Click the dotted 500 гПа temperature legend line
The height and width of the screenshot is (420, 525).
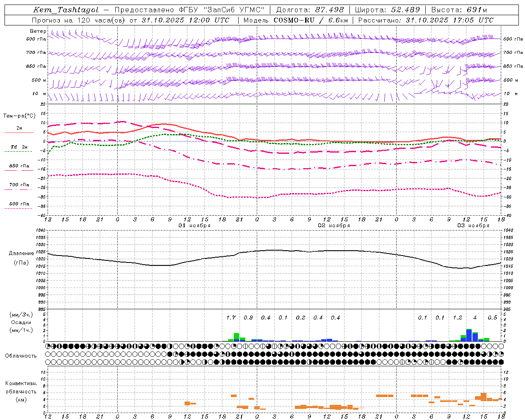point(18,208)
